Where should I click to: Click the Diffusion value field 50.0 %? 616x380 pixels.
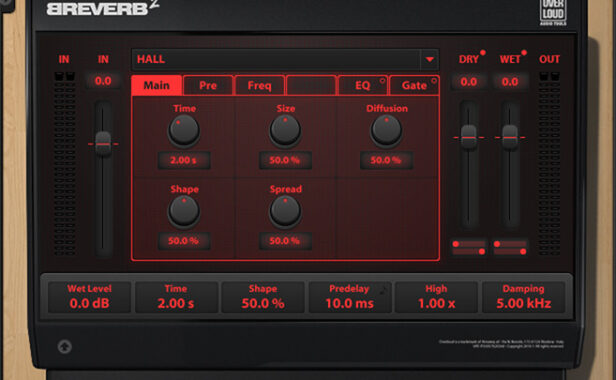386,160
